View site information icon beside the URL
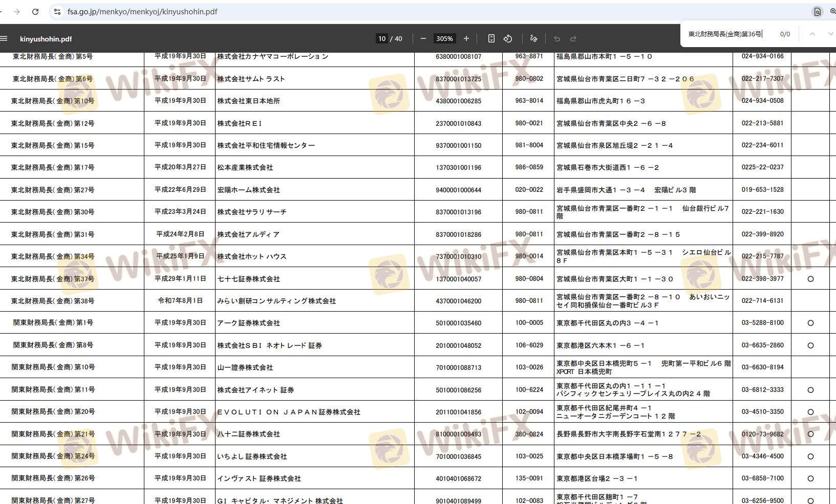The height and width of the screenshot is (504, 836). pos(57,11)
